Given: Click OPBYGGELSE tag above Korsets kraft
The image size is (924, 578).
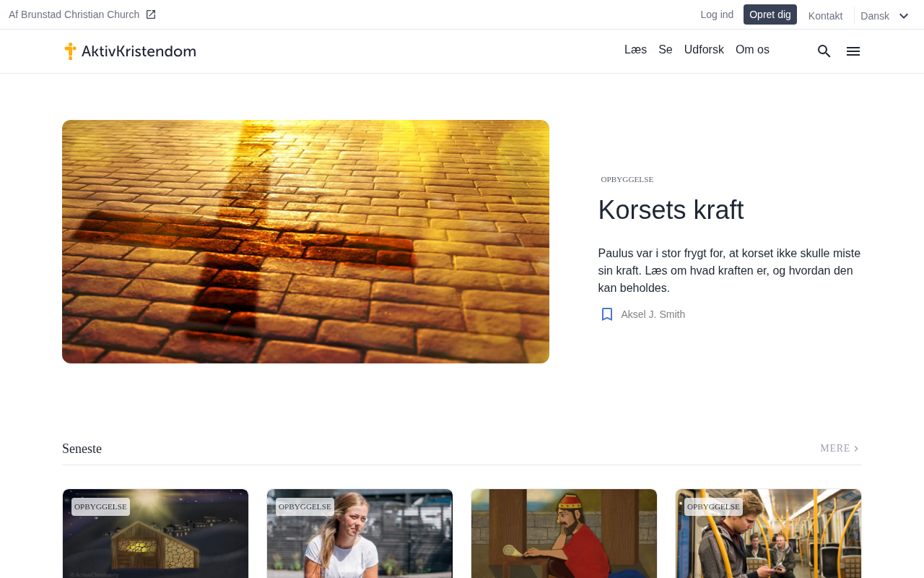Looking at the screenshot, I should click(627, 179).
